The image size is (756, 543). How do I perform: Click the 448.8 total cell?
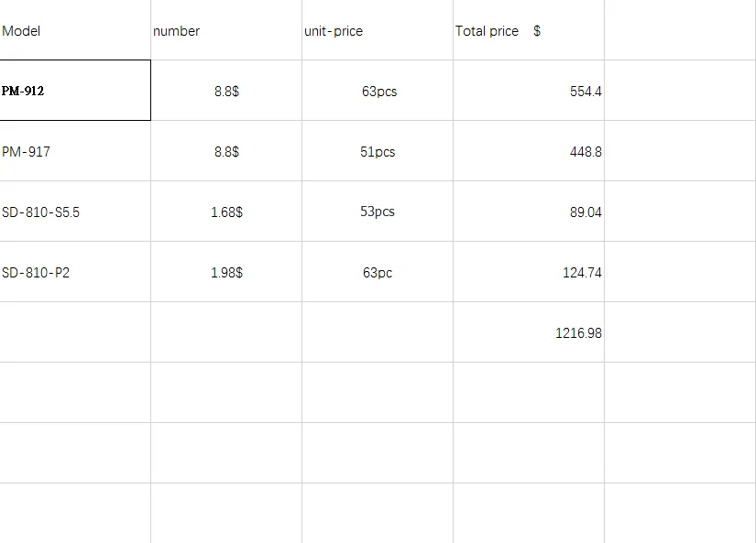[529, 151]
